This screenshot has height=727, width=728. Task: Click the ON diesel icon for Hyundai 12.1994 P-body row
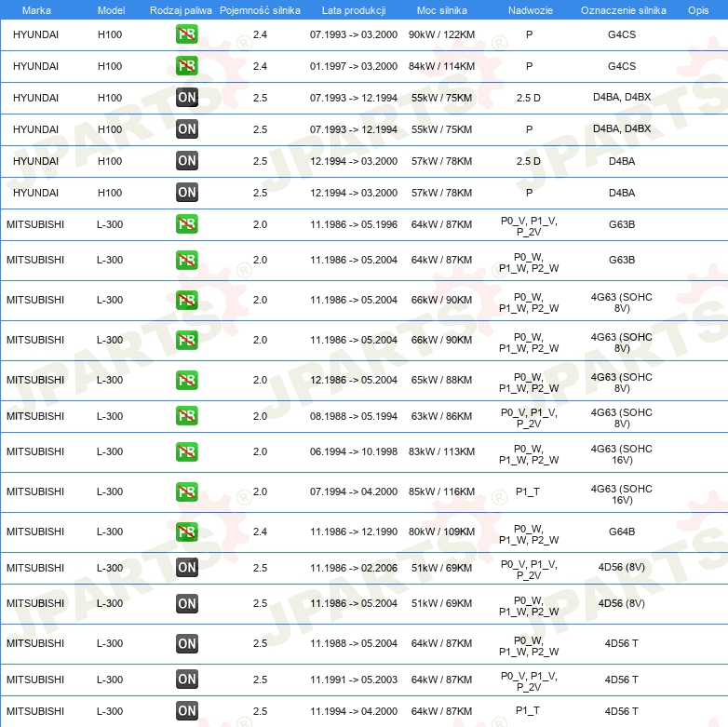(186, 192)
